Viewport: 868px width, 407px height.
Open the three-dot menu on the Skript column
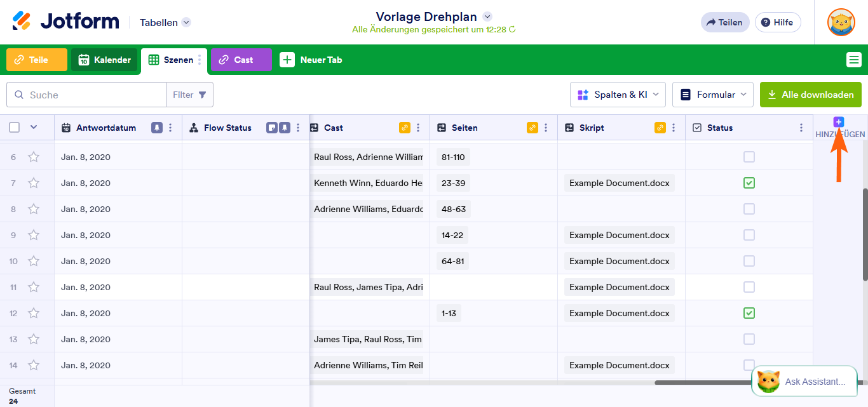point(674,127)
